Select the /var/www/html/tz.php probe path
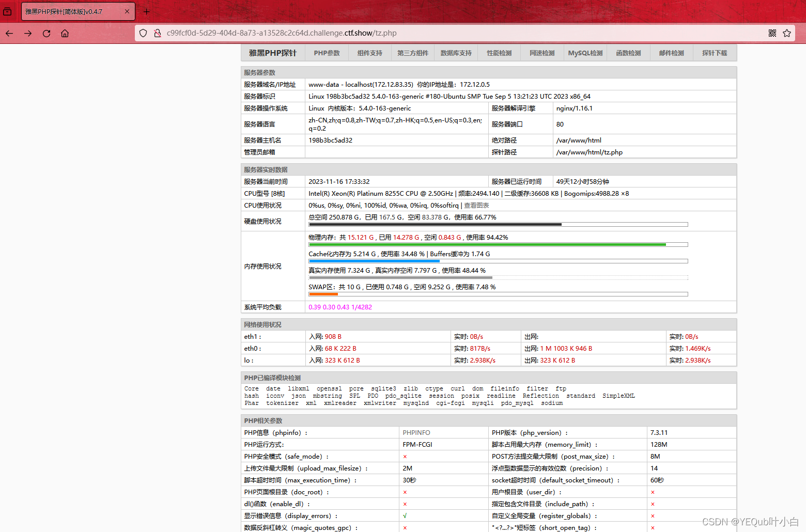806x532 pixels. click(590, 152)
